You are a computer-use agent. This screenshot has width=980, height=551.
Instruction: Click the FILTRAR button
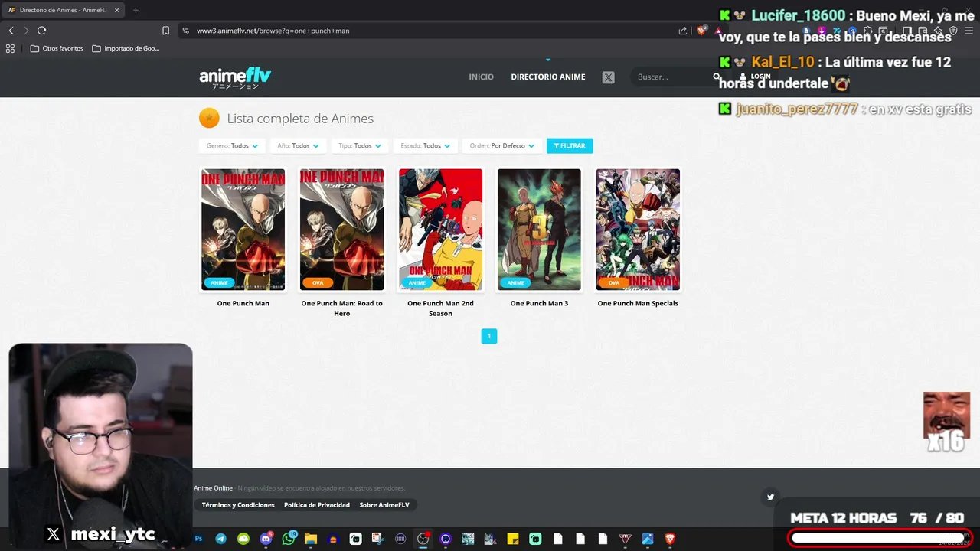pos(570,145)
